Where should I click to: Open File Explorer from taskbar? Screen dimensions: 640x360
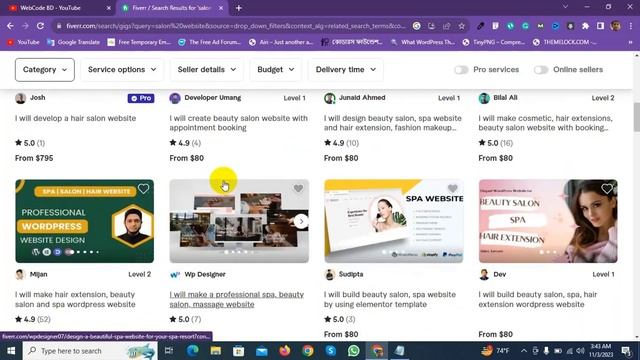(x=216, y=351)
